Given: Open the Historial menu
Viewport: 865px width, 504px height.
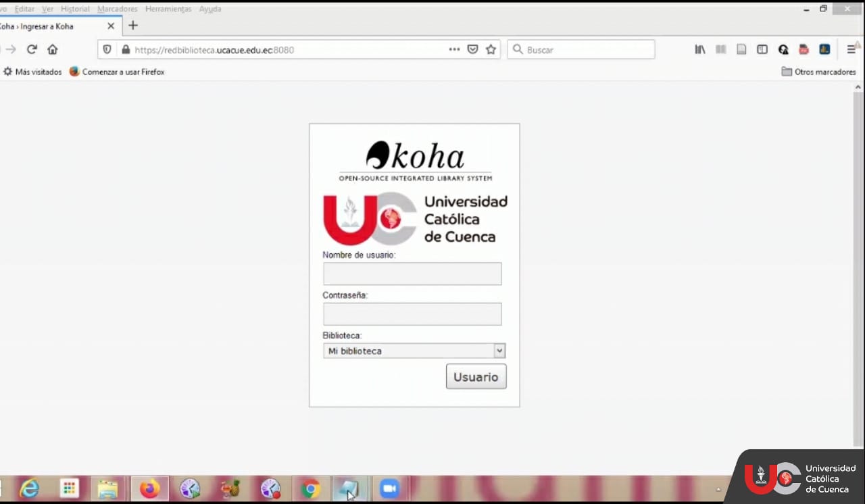Looking at the screenshot, I should (x=75, y=9).
